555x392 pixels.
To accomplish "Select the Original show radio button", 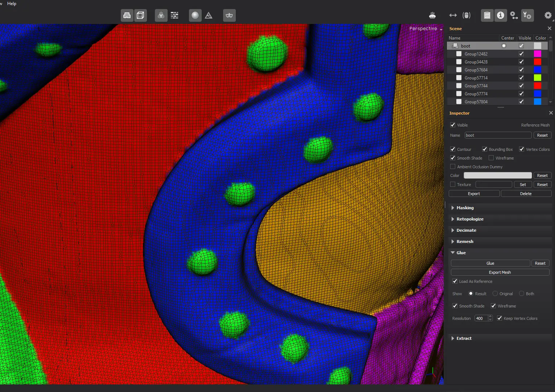I will [495, 293].
